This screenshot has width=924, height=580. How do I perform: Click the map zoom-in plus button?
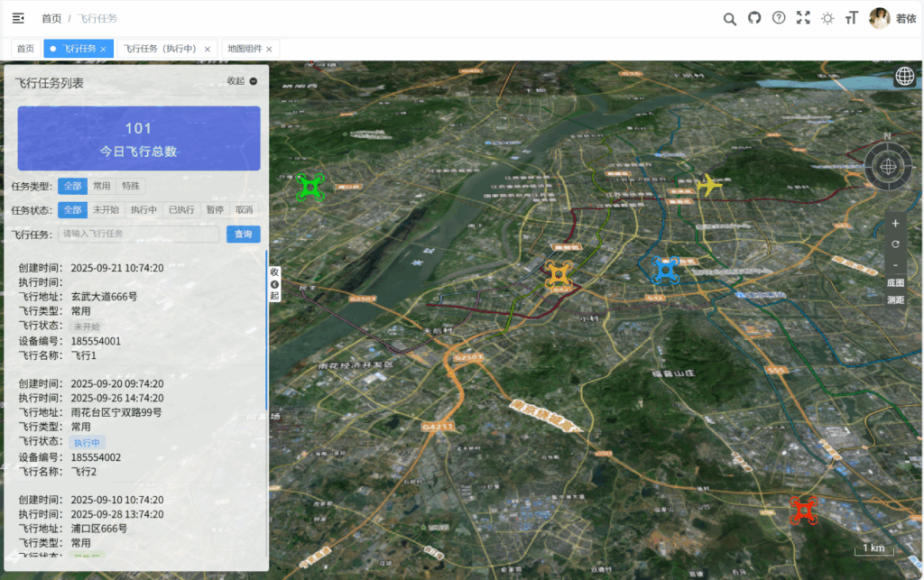tap(895, 223)
